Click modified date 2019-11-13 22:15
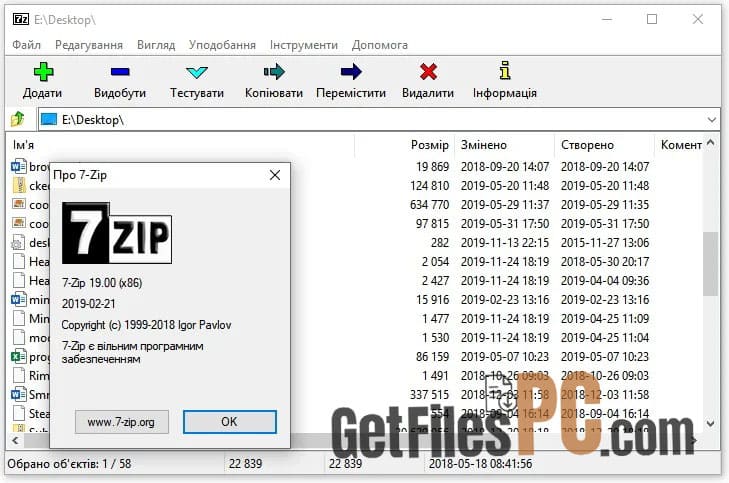The image size is (729, 483). coord(505,243)
